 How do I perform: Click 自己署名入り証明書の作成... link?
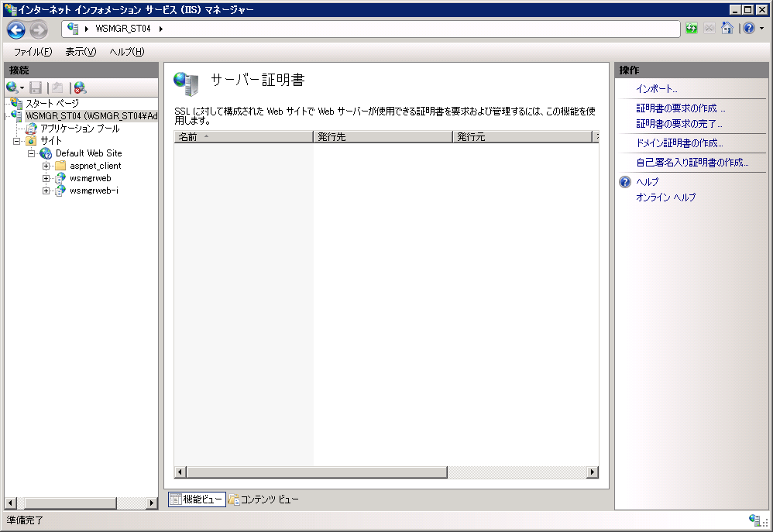[692, 162]
